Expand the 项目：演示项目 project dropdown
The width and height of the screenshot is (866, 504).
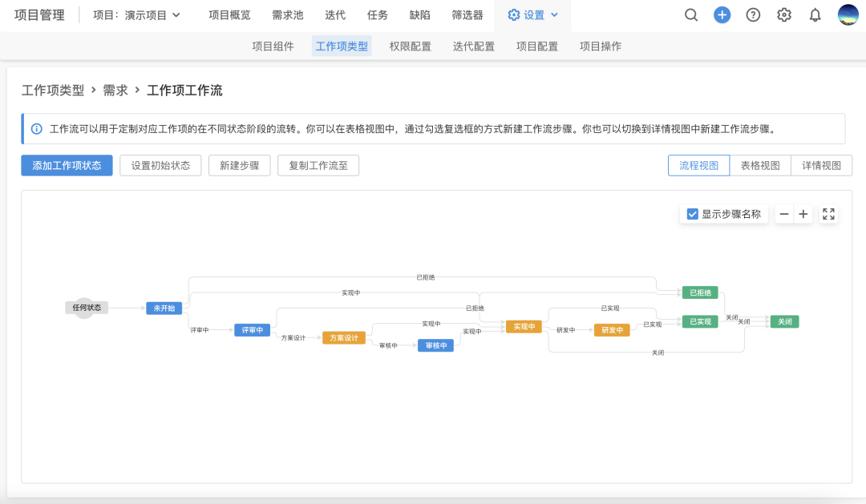click(137, 15)
